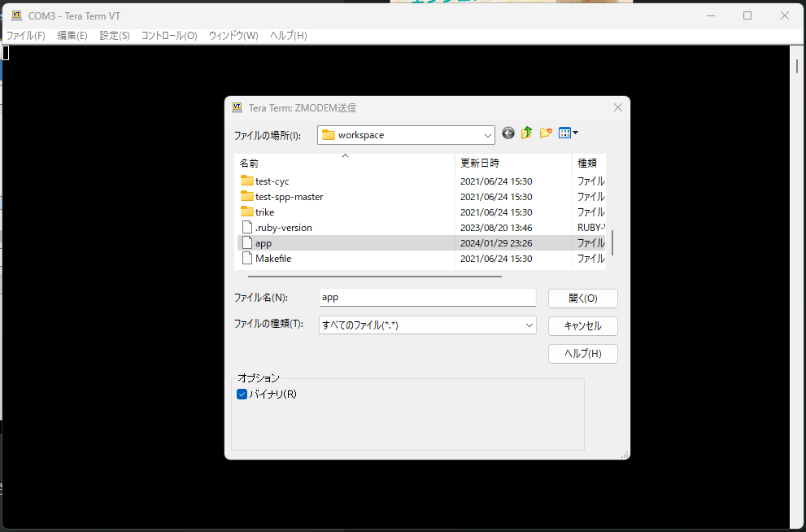Disable the バイナリ(R) checkbox

[x=242, y=394]
